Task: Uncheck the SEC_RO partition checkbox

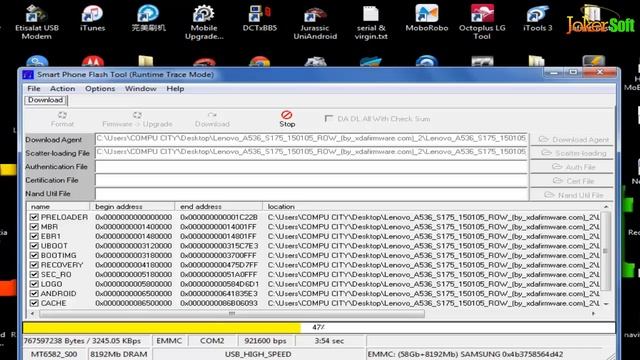Action: [34, 275]
